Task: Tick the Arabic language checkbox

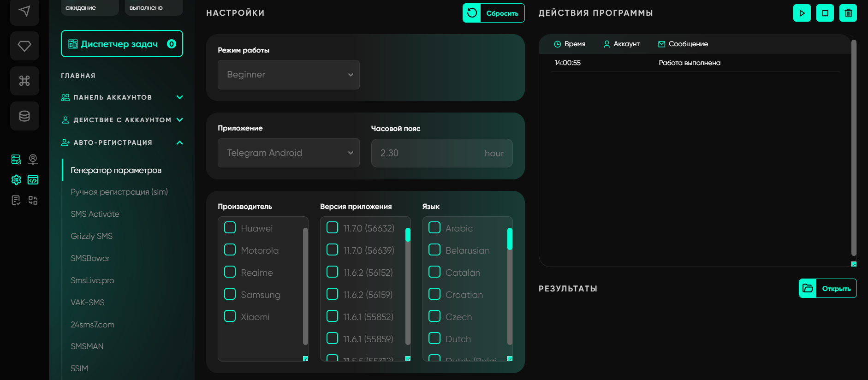Action: [434, 228]
